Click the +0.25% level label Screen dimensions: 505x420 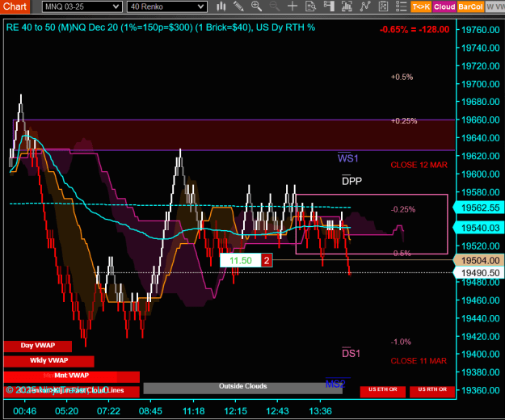[404, 121]
